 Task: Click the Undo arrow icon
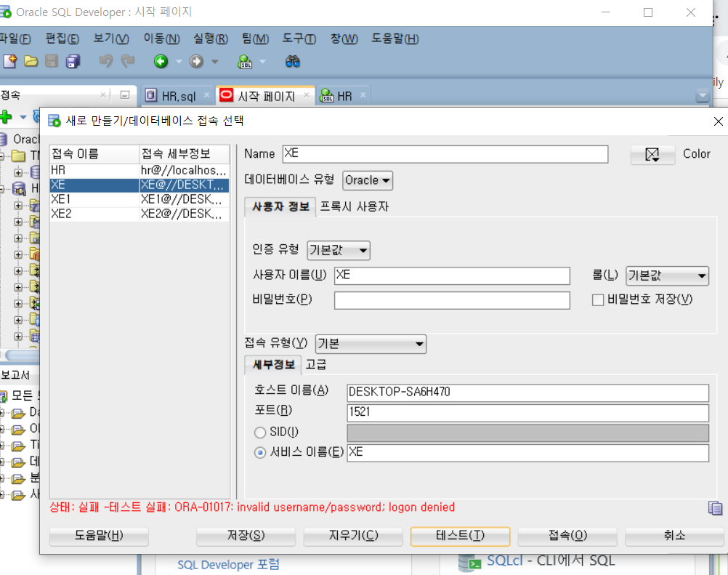(106, 61)
